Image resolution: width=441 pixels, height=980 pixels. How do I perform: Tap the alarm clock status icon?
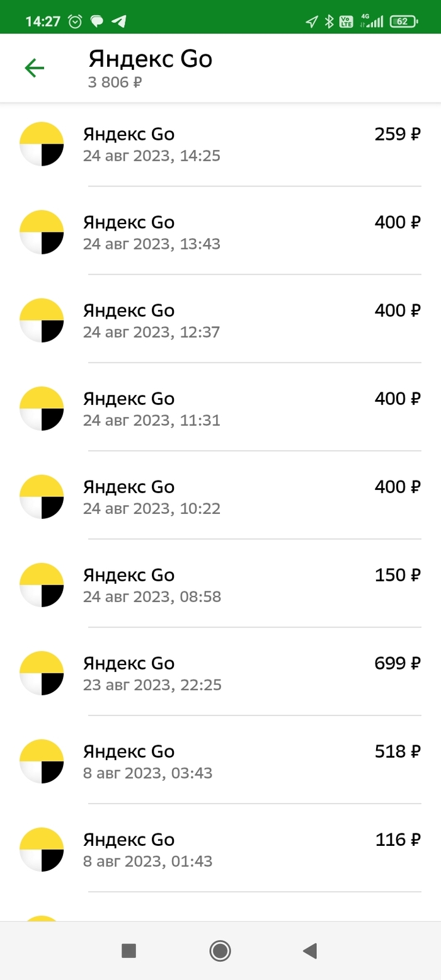75,21
